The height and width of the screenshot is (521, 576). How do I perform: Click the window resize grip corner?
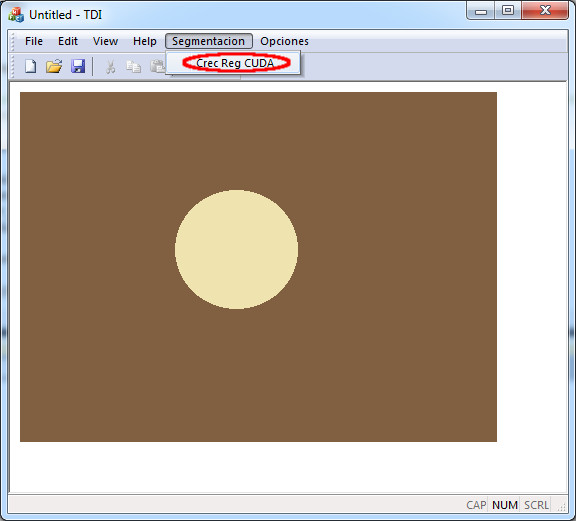point(561,507)
